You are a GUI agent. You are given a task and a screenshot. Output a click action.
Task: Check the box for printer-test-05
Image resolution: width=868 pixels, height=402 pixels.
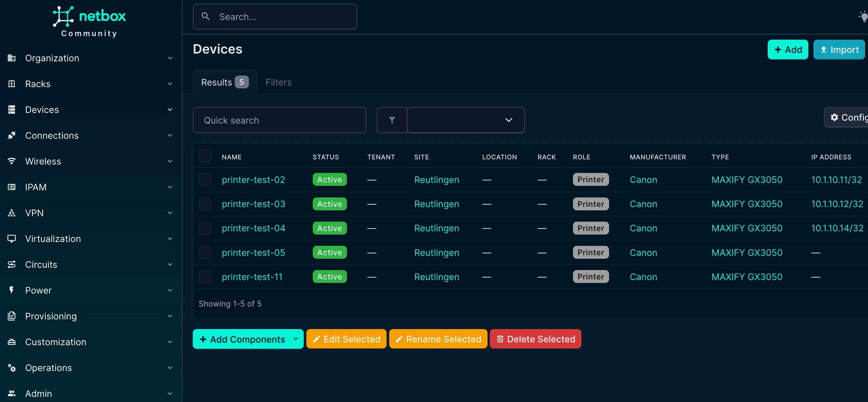tap(205, 252)
